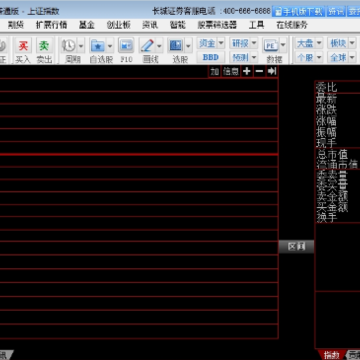Open the 期货 menu
The height and width of the screenshot is (360, 360).
(16, 25)
